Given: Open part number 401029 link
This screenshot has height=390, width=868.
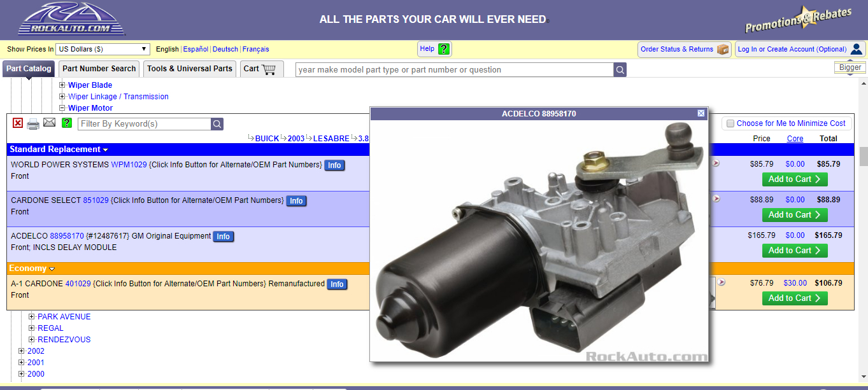Looking at the screenshot, I should pos(78,284).
